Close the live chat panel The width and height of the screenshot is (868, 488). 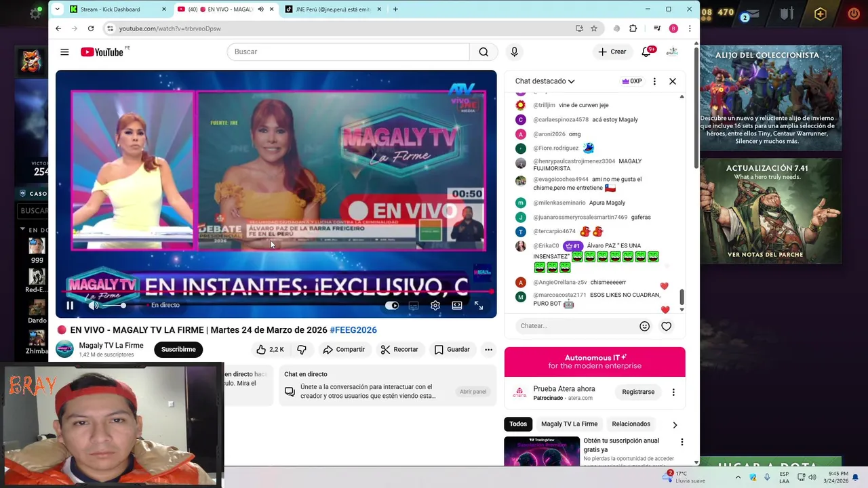[x=673, y=81]
